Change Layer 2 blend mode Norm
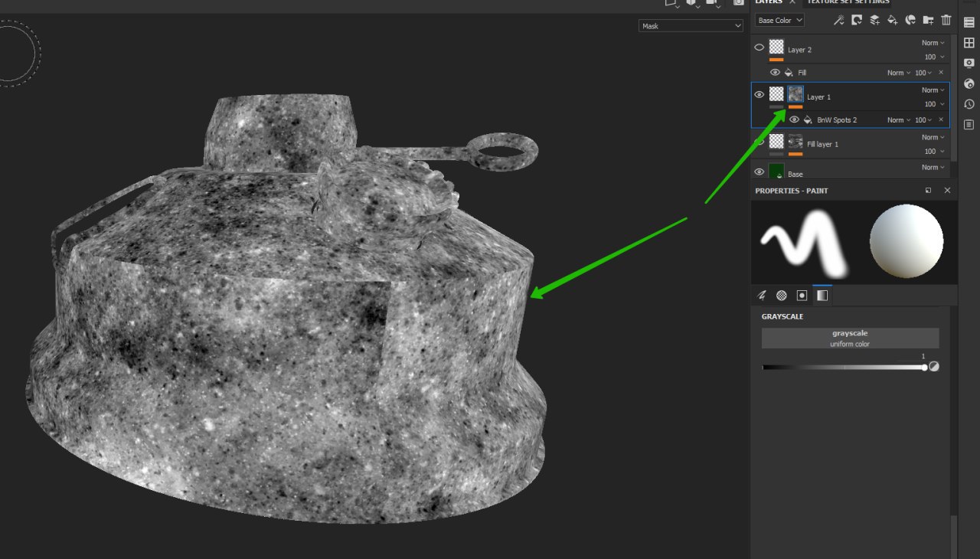Viewport: 980px width, 559px height. (x=933, y=44)
